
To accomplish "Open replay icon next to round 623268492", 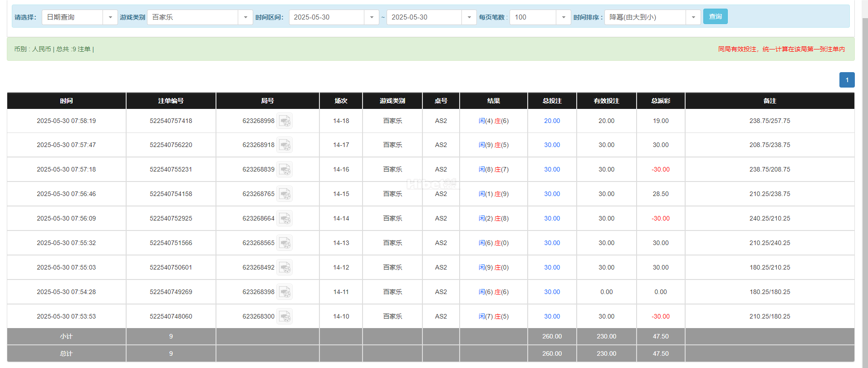I will click(284, 268).
